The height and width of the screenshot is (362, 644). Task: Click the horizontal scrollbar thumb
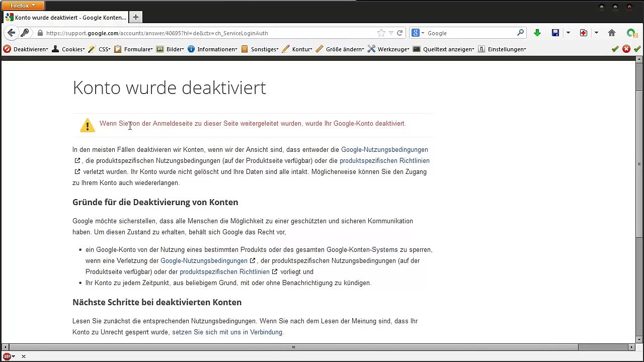click(x=294, y=347)
